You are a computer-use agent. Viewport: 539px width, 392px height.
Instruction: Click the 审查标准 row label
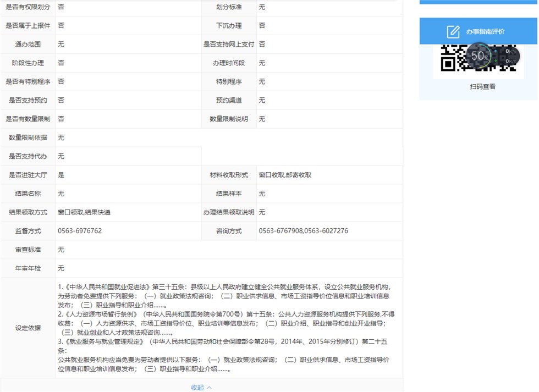tap(28, 250)
